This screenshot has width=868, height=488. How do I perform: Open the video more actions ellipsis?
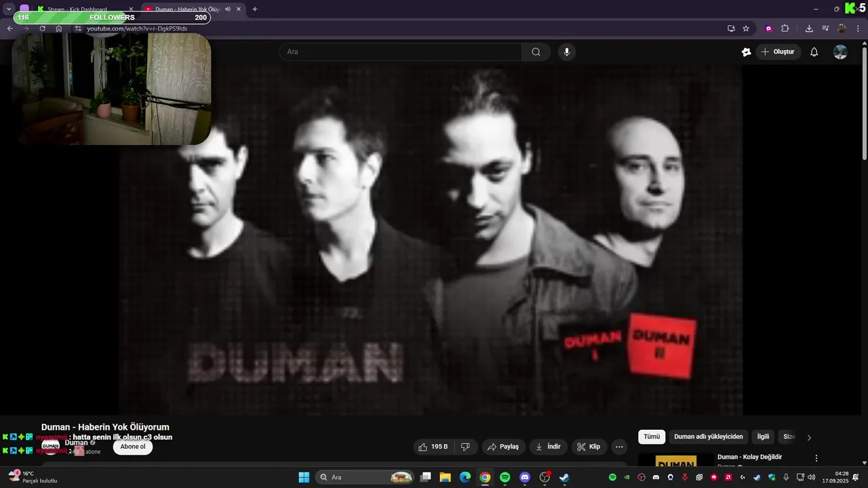click(x=619, y=447)
